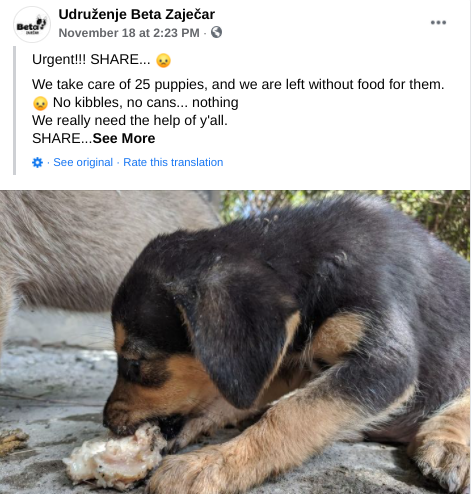
Task: Click the "No kibbles, no cans... nothing" text
Action: pos(146,103)
